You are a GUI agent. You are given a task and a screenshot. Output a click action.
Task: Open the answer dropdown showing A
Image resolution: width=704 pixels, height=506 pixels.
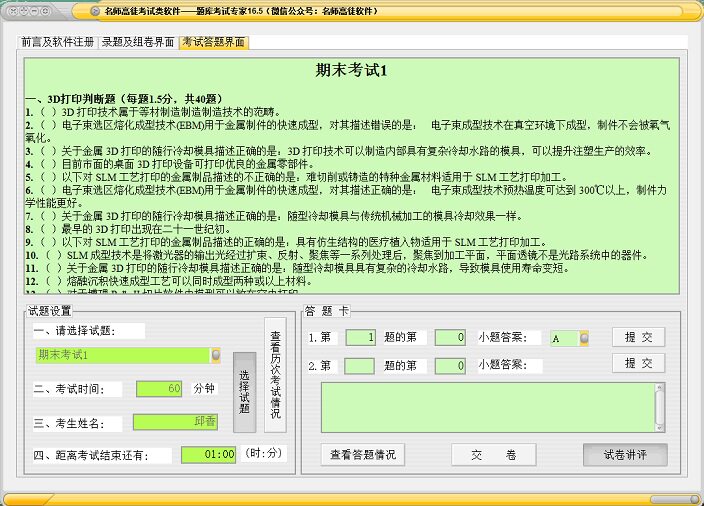coord(569,338)
